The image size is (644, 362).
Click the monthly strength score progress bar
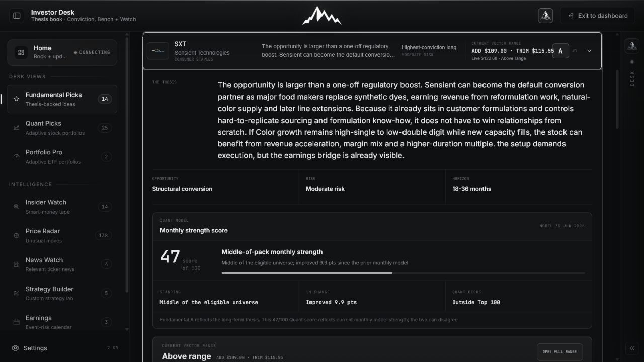coord(403,273)
